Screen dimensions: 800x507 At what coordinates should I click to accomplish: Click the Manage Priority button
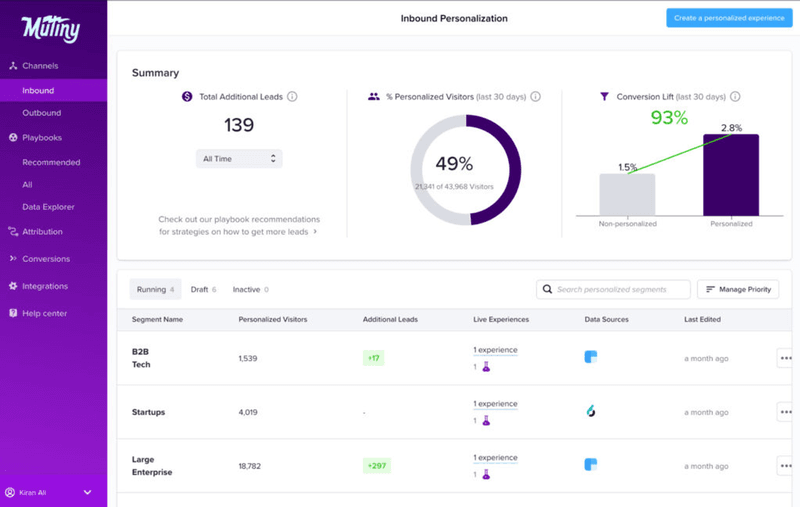point(738,289)
